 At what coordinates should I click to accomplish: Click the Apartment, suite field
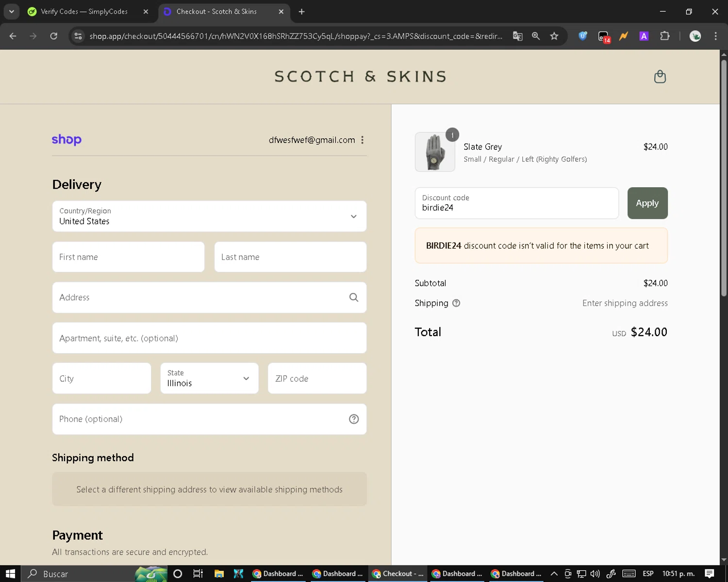tap(209, 338)
